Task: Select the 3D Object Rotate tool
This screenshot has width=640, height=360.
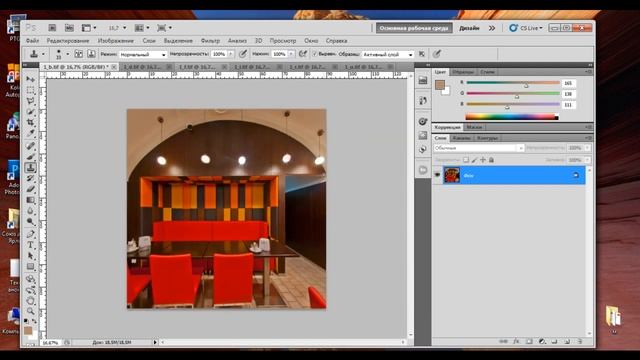Action: point(31,279)
